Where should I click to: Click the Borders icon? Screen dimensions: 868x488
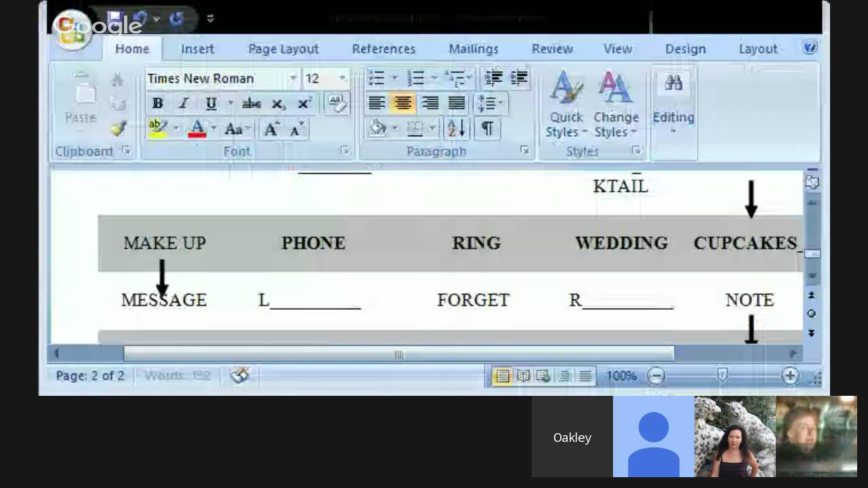click(x=414, y=128)
